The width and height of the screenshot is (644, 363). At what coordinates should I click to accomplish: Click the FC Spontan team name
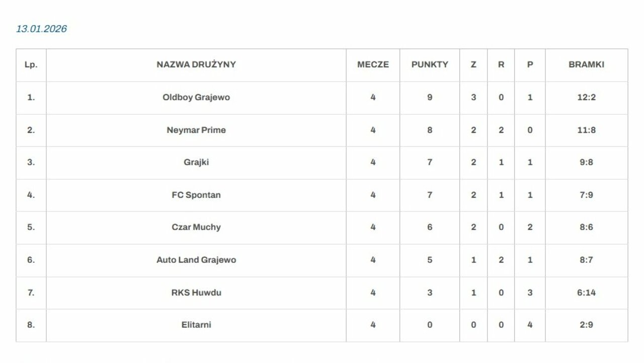(x=196, y=195)
